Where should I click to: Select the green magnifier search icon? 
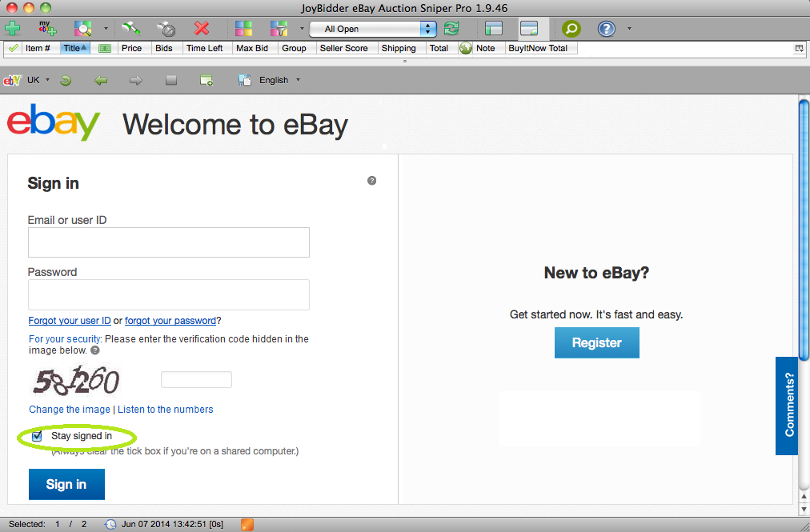pos(570,27)
